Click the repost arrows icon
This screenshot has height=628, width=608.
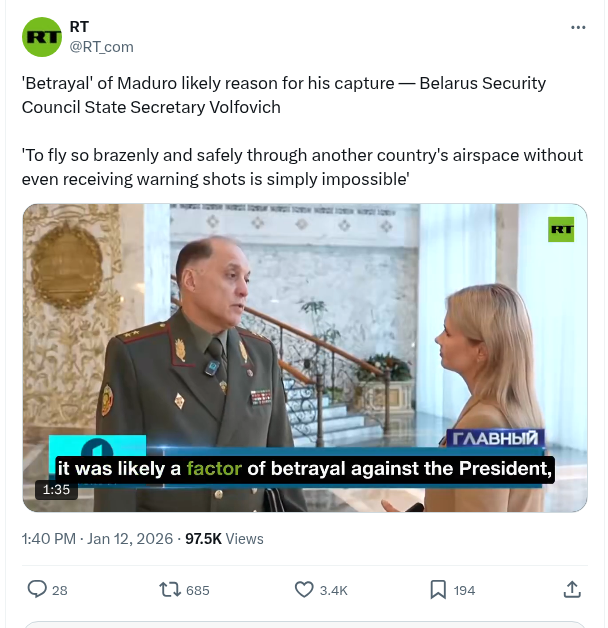[x=170, y=589]
